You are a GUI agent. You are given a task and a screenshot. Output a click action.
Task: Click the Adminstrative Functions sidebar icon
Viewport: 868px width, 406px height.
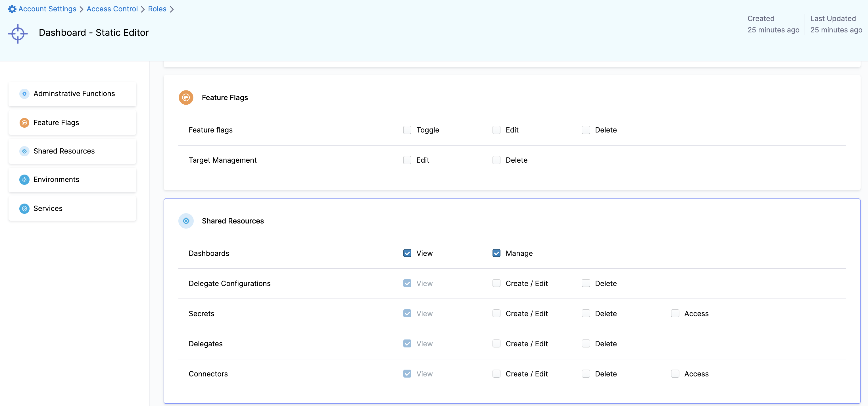pyautogui.click(x=24, y=94)
